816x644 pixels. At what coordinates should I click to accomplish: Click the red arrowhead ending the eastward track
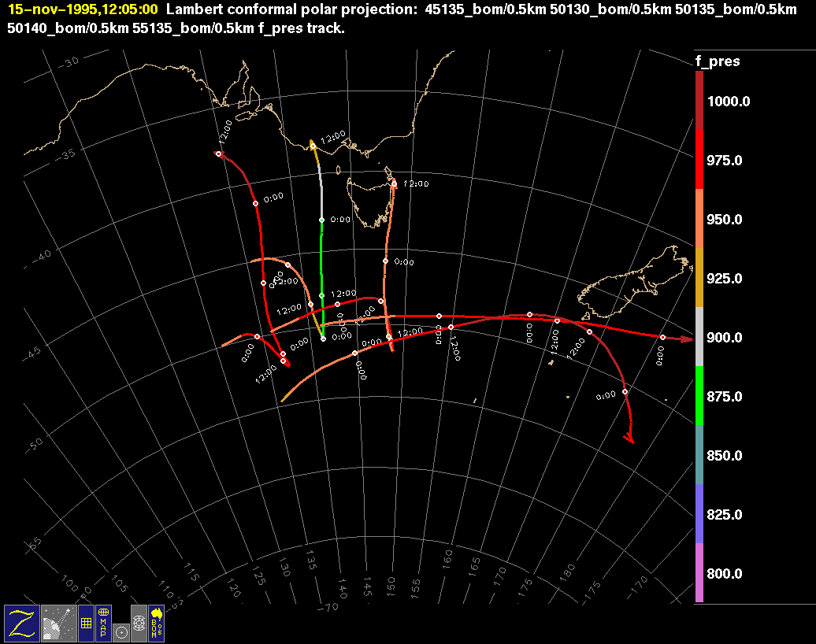click(x=687, y=339)
